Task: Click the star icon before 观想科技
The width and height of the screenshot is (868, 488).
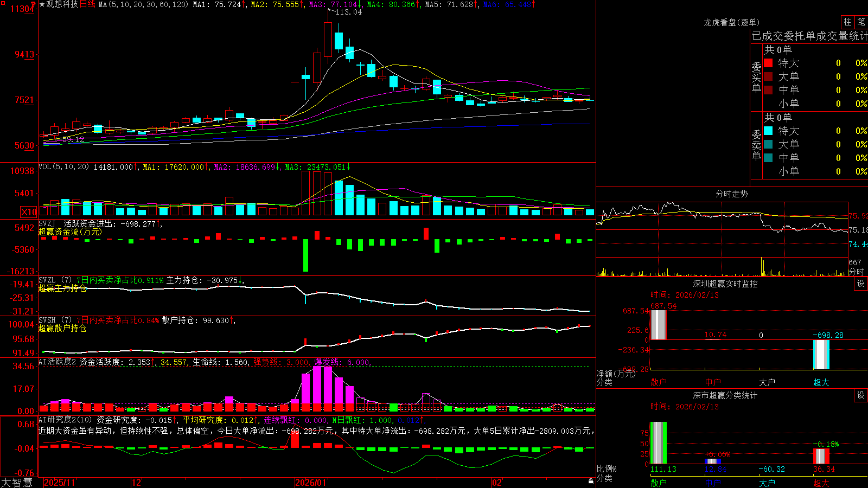Action: [42, 4]
